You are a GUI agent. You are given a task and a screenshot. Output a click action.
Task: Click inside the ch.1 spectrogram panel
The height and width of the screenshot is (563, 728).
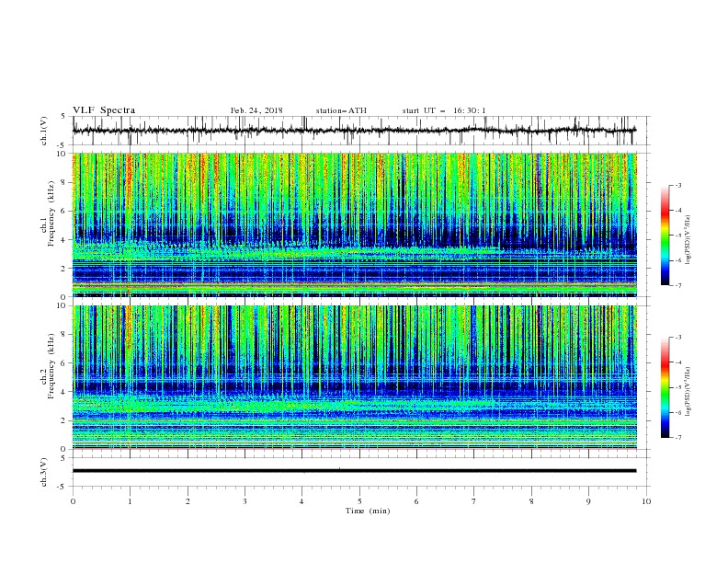tap(355, 224)
